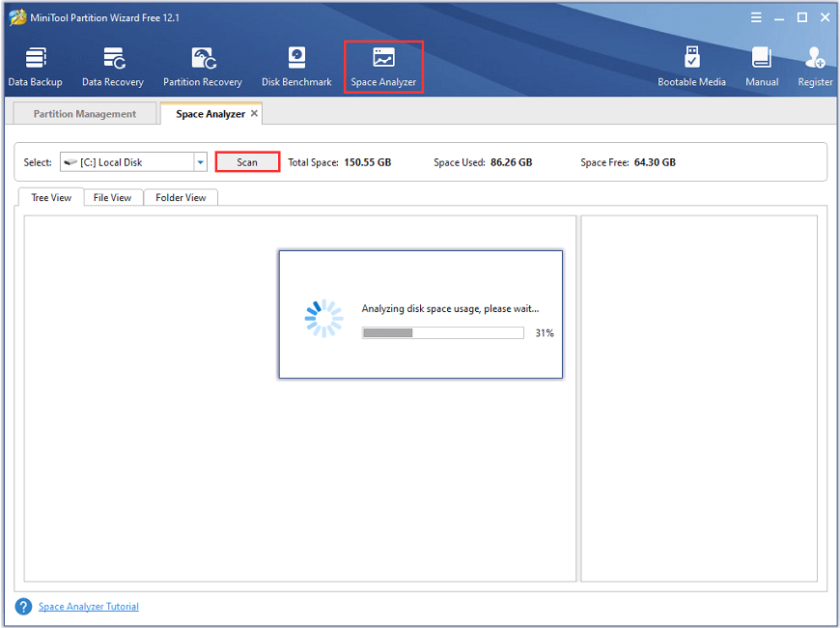Viewport: 840px width, 628px height.
Task: Expand the drive selection dropdown arrow
Action: [x=201, y=162]
